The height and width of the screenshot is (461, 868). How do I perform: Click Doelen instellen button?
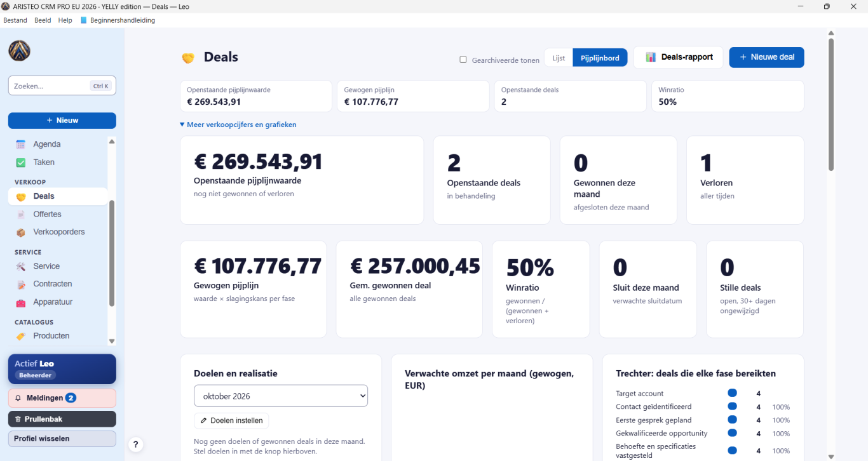[231, 420]
